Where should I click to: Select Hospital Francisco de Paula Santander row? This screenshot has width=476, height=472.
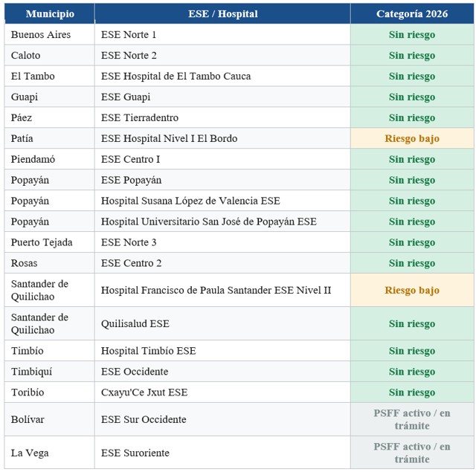pos(239,290)
